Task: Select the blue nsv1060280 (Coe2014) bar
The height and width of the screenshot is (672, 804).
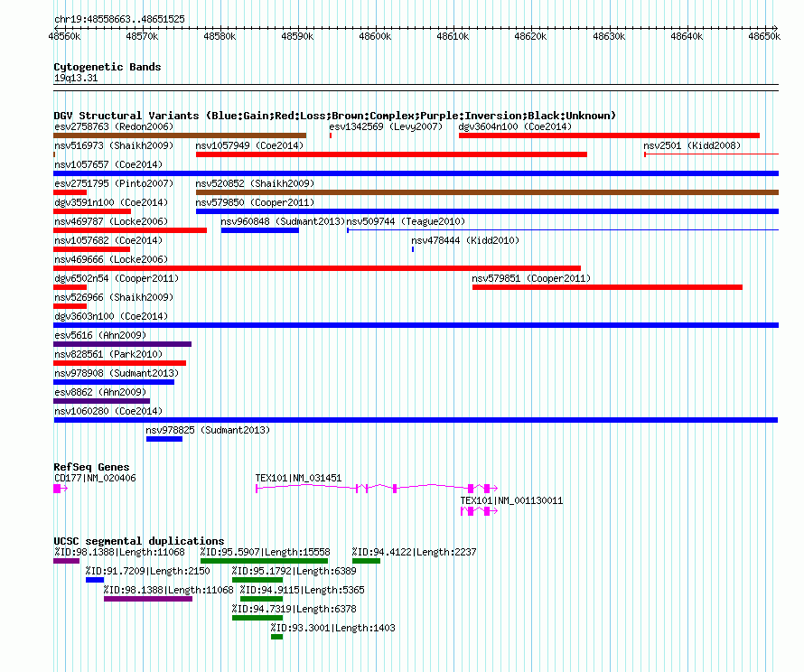Action: click(x=416, y=420)
